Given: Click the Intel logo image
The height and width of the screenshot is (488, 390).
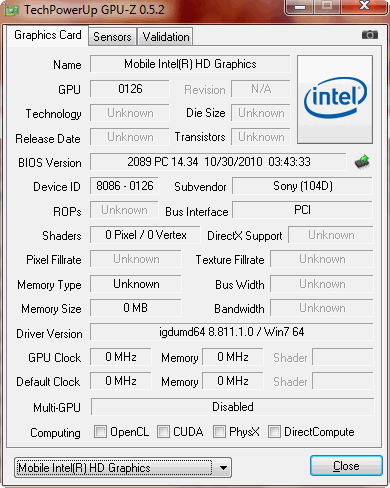Looking at the screenshot, I should (335, 100).
